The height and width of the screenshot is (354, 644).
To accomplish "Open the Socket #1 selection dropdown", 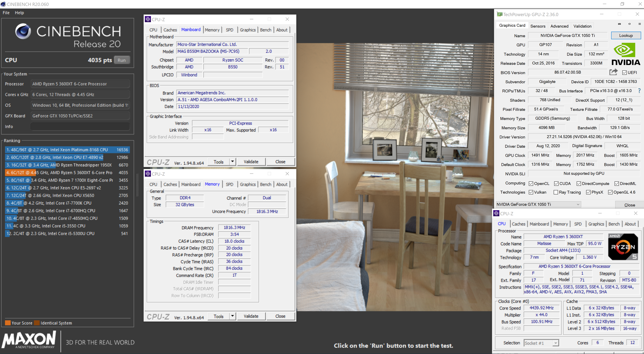I will [541, 343].
